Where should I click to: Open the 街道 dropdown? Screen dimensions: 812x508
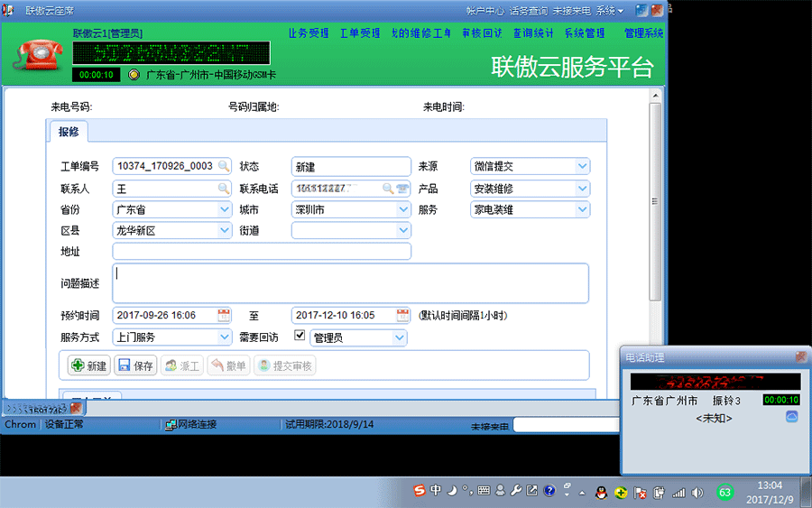(x=403, y=231)
